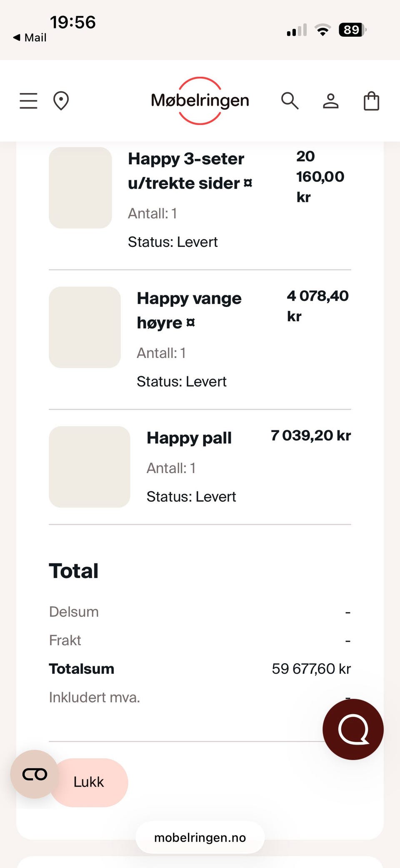Select the Happy pall product title
Viewport: 400px width, 868px height.
coord(189,438)
